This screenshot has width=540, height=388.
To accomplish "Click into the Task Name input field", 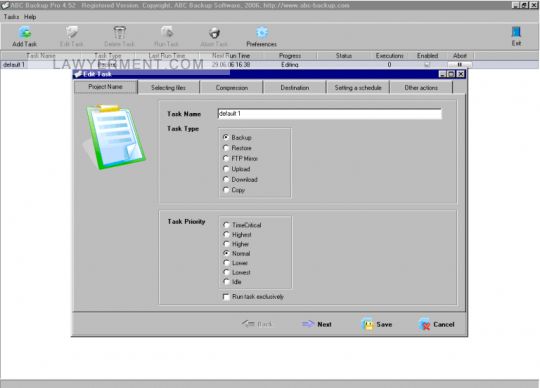I will point(330,114).
